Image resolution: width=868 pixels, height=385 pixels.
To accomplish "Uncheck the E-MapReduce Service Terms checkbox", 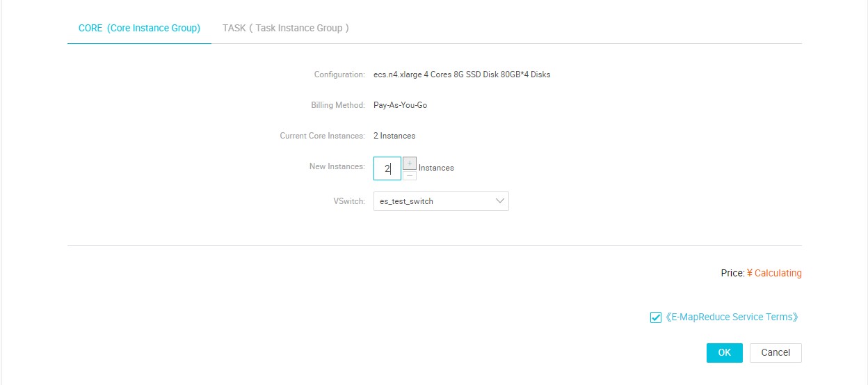I will click(x=655, y=317).
